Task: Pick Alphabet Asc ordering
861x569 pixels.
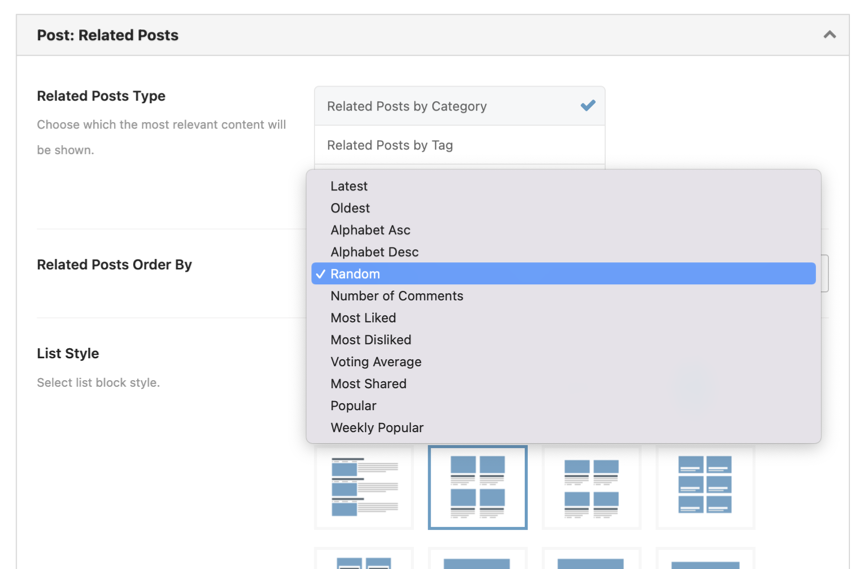Action: point(563,230)
